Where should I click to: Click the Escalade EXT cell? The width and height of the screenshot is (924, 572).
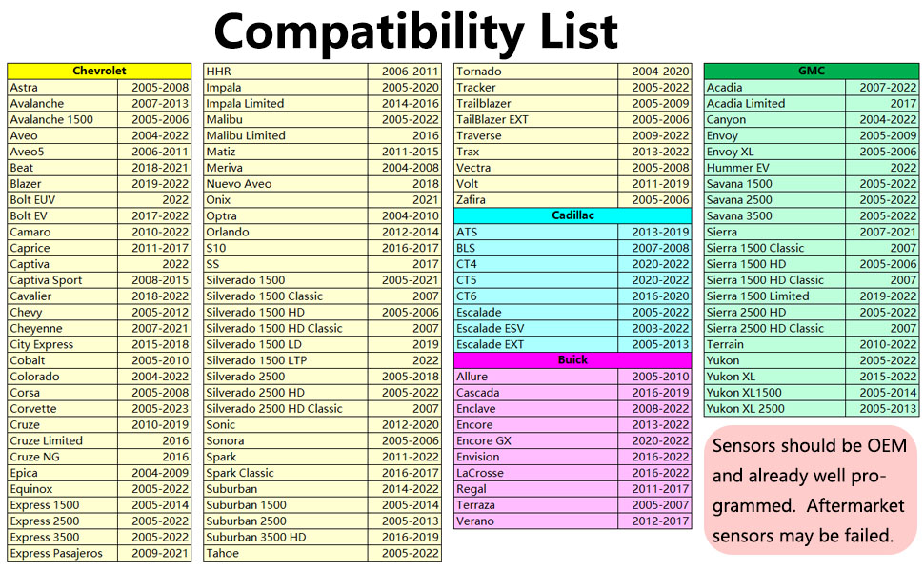[536, 344]
